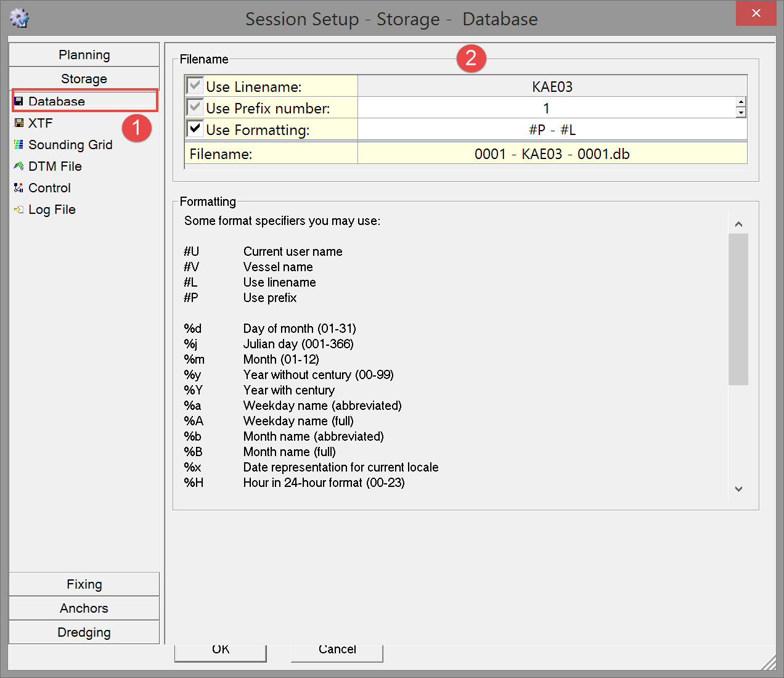Viewport: 784px width, 678px height.
Task: Open the Fixing section
Action: (x=84, y=584)
